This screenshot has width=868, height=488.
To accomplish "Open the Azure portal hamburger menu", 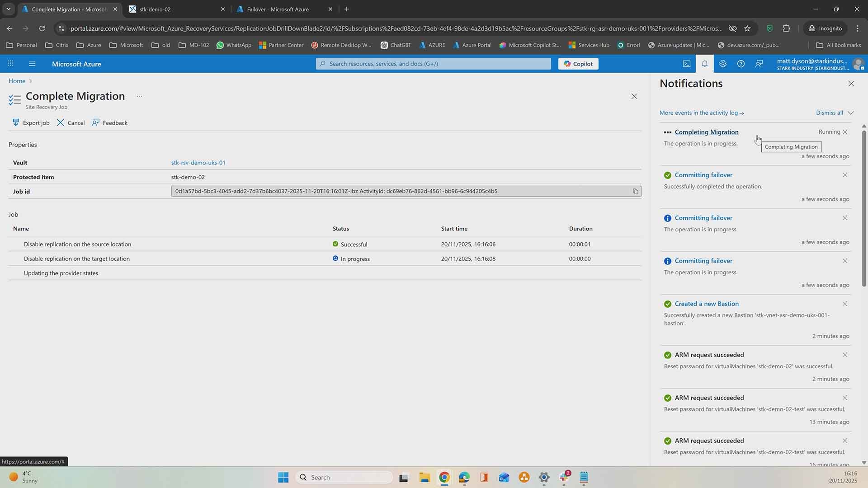I will click(32, 64).
